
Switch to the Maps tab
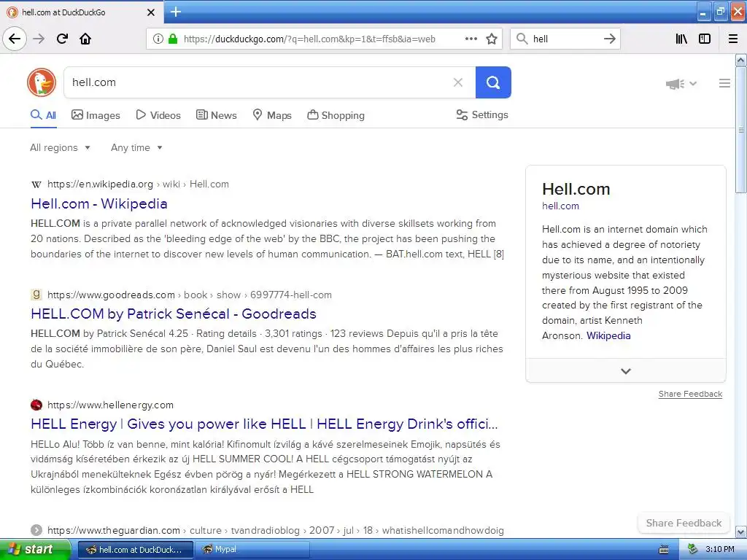[x=272, y=115]
